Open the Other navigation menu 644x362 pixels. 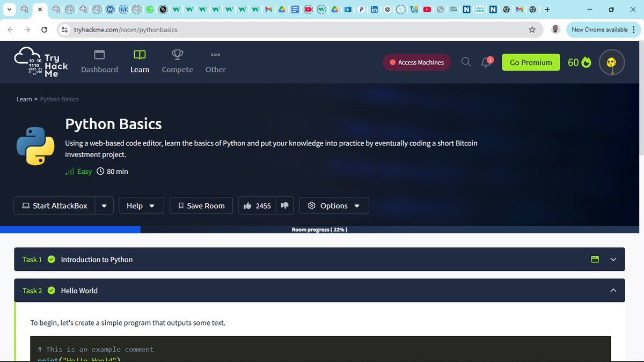pyautogui.click(x=215, y=62)
